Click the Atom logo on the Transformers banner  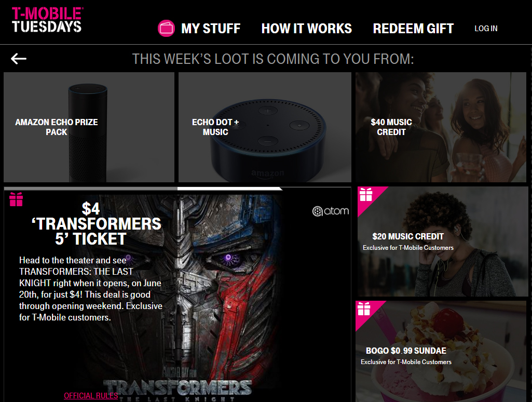pos(331,211)
